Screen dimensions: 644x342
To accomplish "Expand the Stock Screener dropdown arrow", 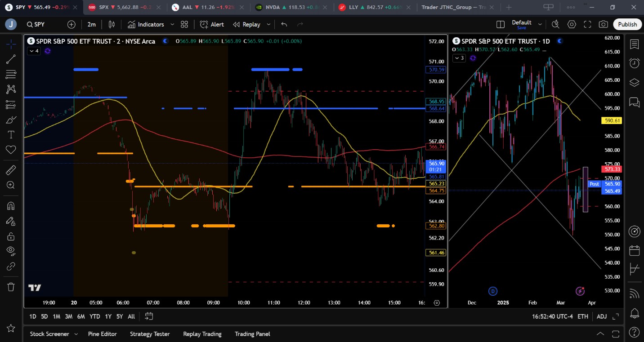I will point(76,334).
